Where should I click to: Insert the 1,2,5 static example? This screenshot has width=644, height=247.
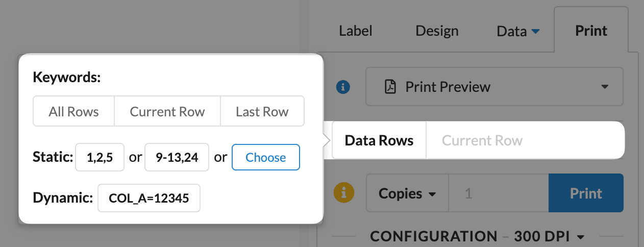click(100, 157)
